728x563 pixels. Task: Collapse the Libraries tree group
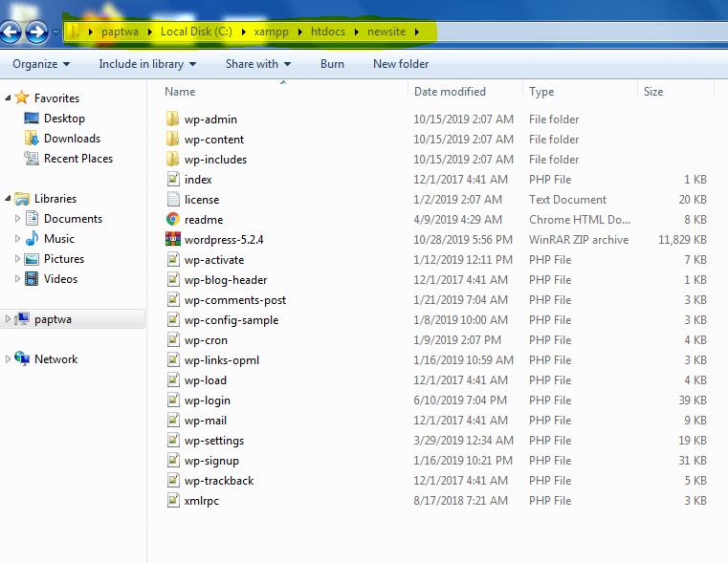point(8,198)
